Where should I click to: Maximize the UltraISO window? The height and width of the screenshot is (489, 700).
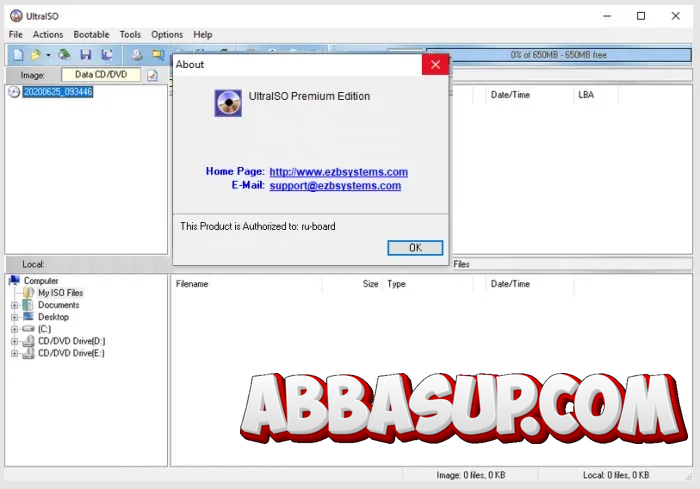point(641,16)
